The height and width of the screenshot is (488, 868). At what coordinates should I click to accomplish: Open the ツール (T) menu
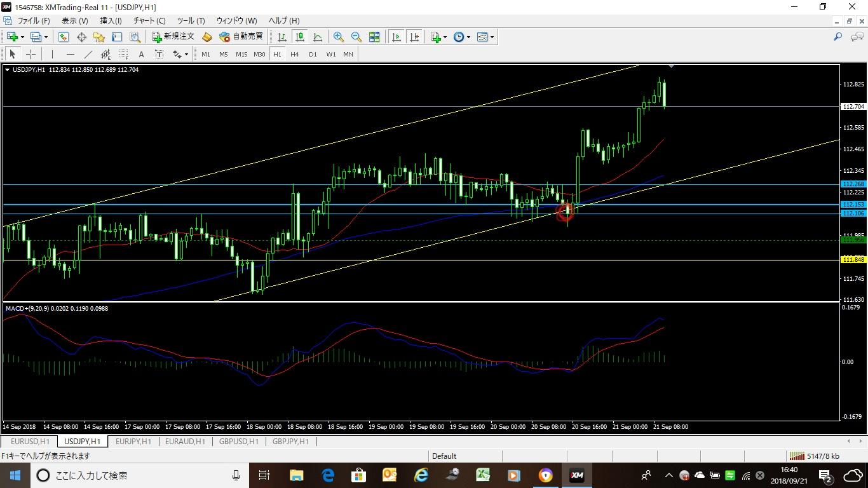191,21
